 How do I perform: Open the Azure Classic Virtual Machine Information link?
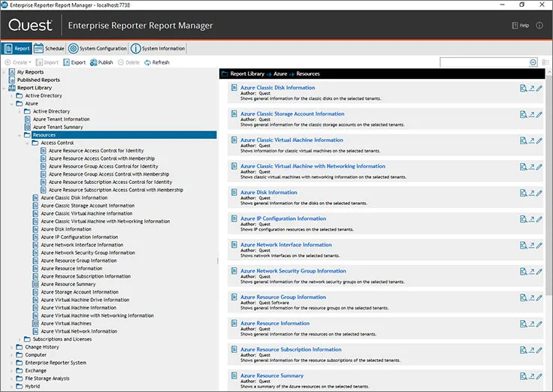pyautogui.click(x=292, y=140)
